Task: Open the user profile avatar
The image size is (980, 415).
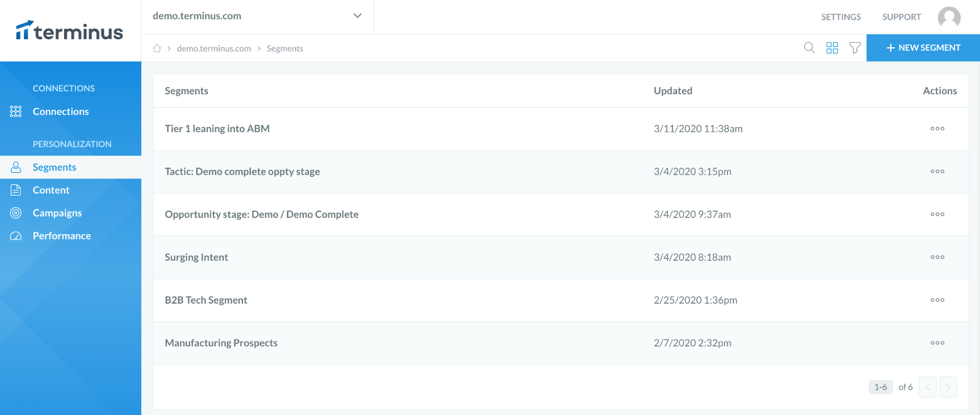Action: coord(949,17)
